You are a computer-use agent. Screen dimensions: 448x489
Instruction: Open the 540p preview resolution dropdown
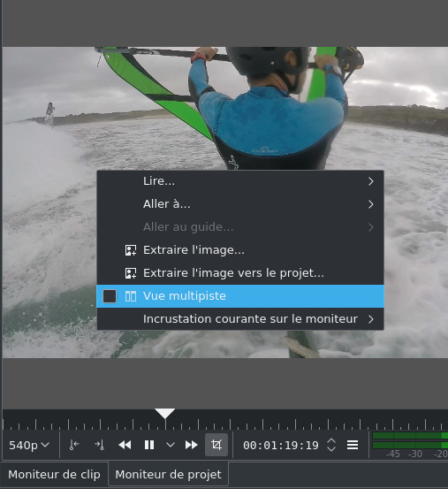28,445
